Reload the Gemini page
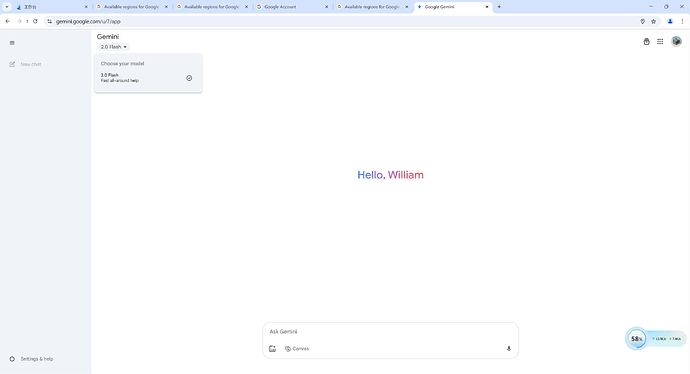This screenshot has width=690, height=374. 35,21
